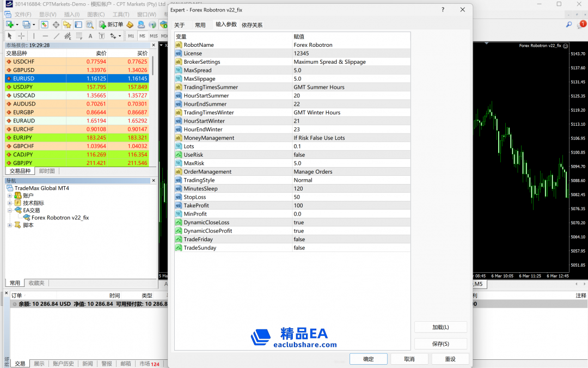Viewport: 588px width, 368px height.
Task: Expand the 账户 tree node
Action: [10, 195]
